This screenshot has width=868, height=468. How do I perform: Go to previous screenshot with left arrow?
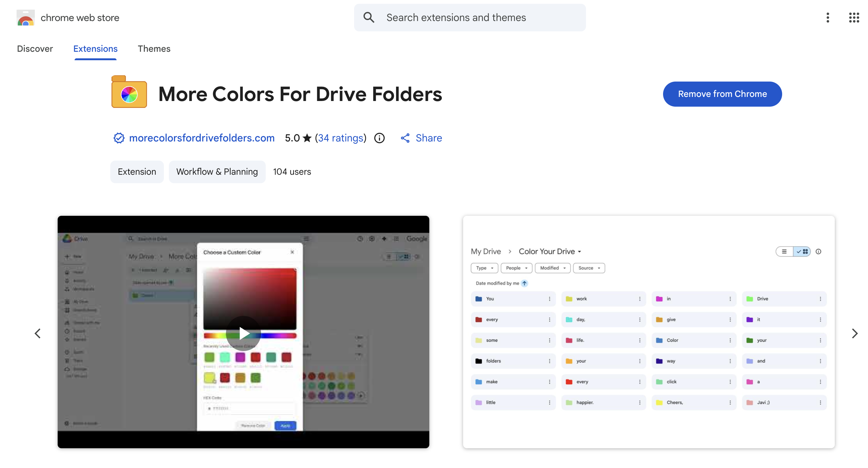[x=38, y=333]
